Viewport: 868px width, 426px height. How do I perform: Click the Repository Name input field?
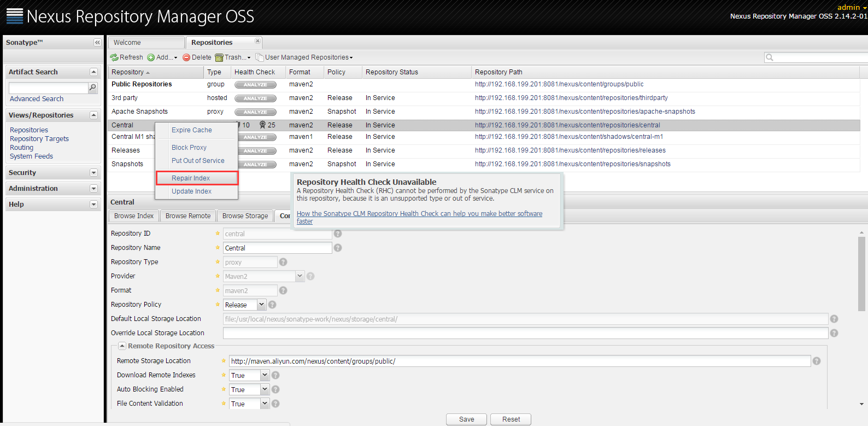click(x=277, y=248)
